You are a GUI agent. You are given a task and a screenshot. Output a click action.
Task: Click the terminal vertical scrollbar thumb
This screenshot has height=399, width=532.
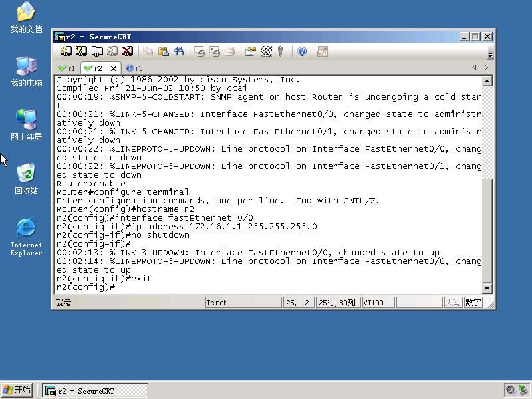(x=487, y=231)
